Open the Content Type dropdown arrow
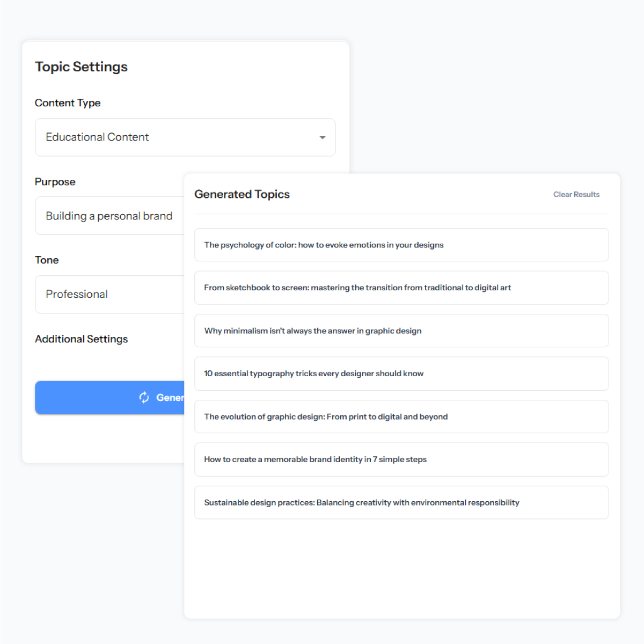 [323, 137]
